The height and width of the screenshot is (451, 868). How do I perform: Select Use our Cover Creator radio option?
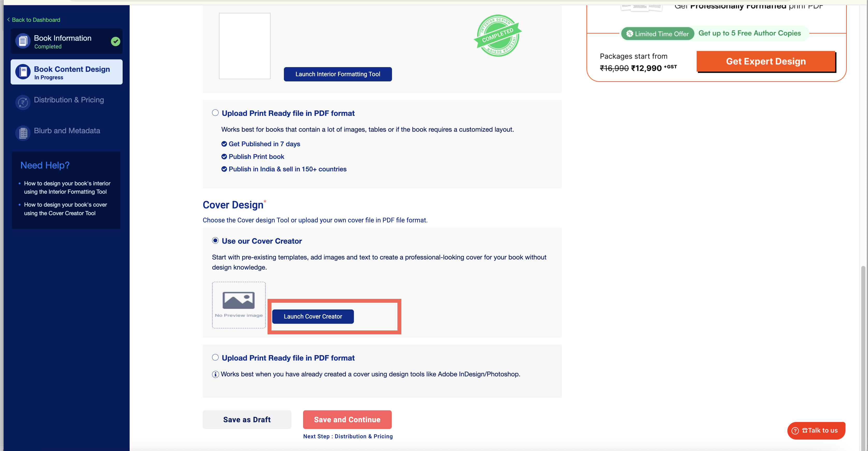coord(215,241)
